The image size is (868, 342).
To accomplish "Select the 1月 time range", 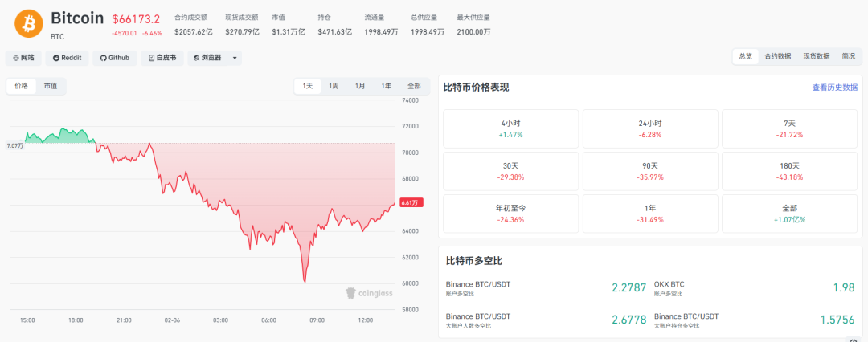I will pos(360,86).
